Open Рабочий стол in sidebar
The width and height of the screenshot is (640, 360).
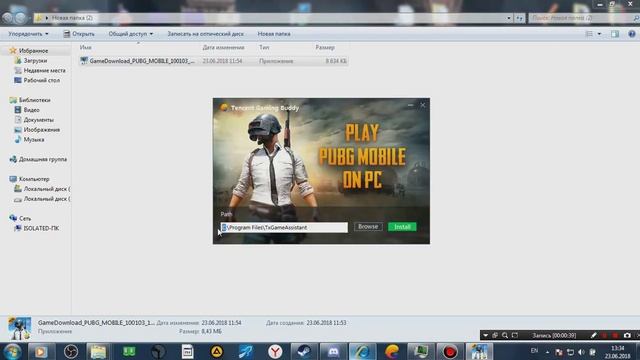(37, 80)
